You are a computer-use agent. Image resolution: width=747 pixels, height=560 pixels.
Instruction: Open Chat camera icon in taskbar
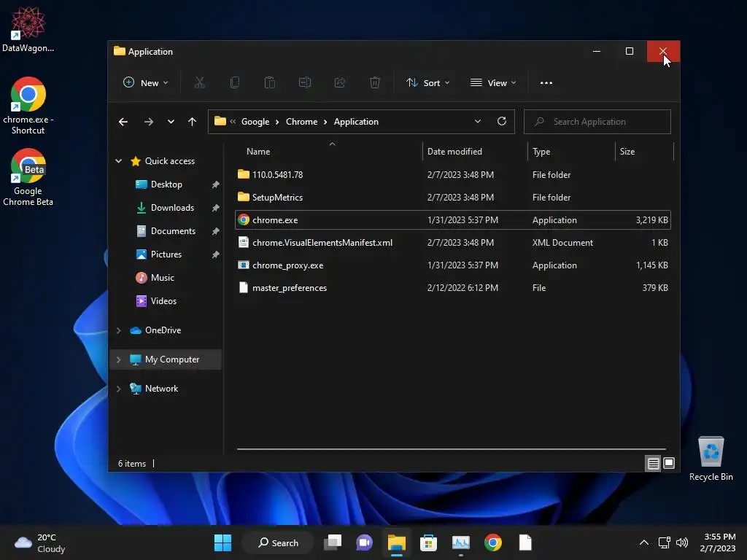(x=365, y=542)
